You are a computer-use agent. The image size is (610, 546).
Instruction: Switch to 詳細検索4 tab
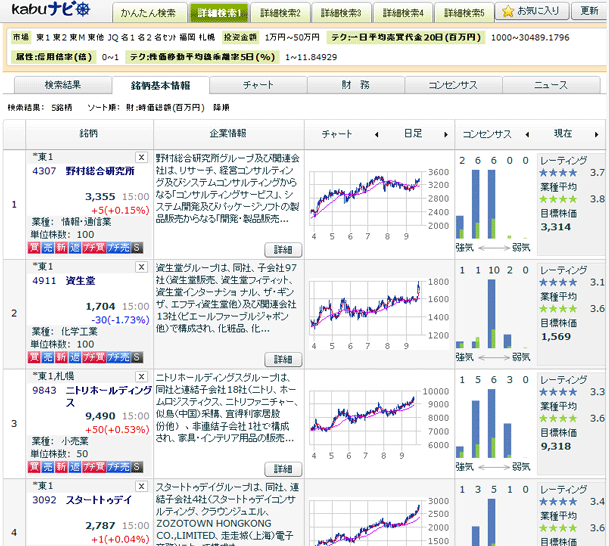coord(403,13)
